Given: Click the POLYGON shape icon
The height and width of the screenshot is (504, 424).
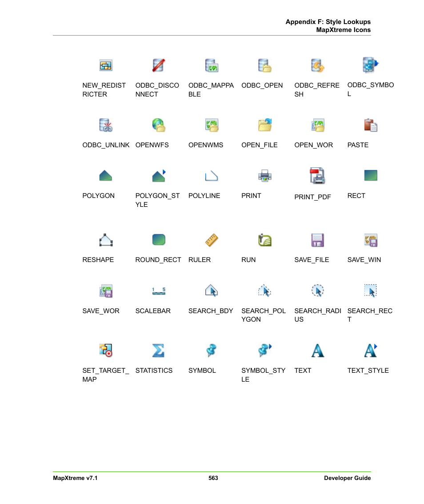Looking at the screenshot, I should [106, 176].
